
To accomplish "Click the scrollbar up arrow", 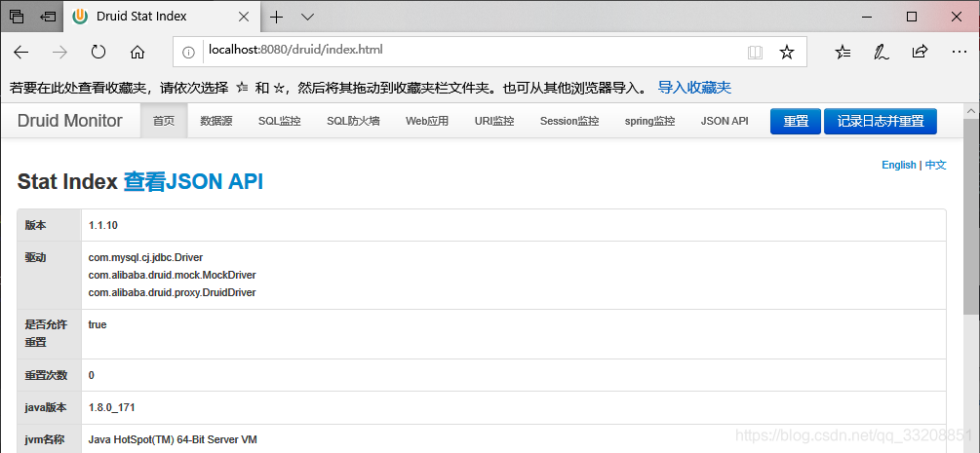I will [971, 111].
